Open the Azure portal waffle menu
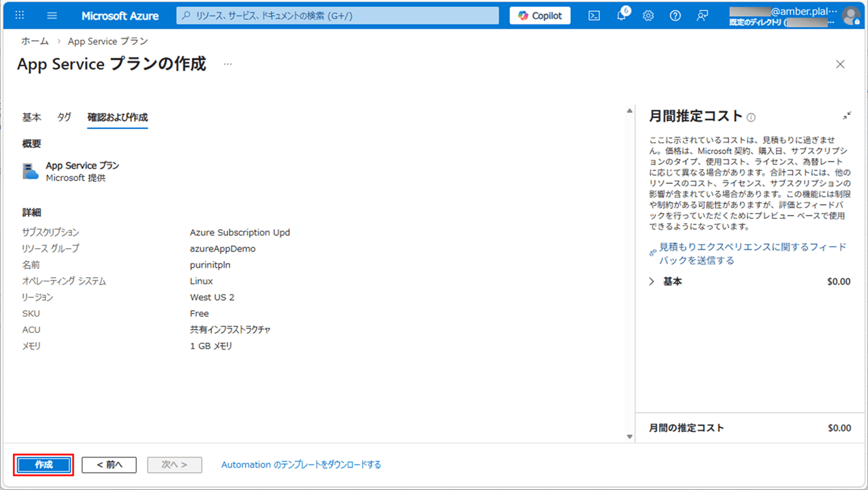The height and width of the screenshot is (490, 868). coord(20,16)
